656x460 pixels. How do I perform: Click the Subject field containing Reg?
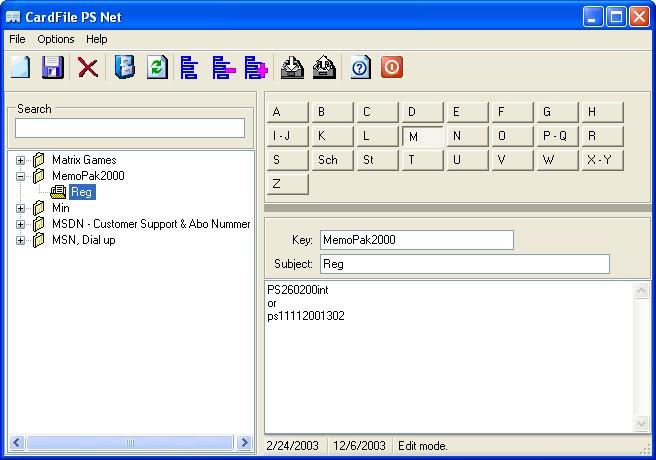tap(465, 264)
